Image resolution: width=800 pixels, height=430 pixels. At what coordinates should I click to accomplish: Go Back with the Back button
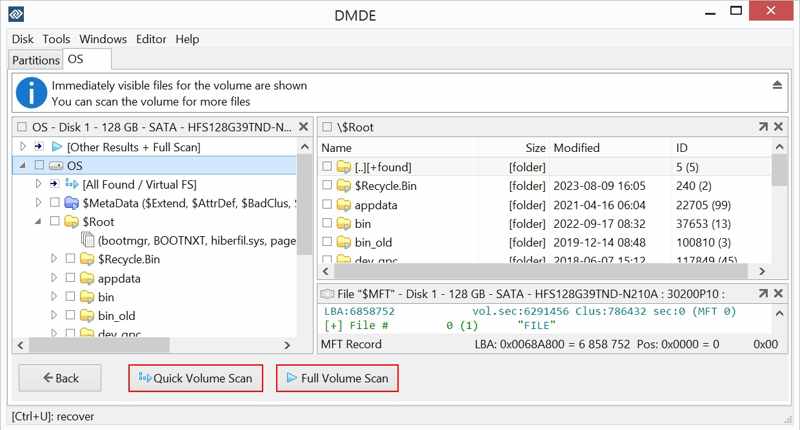coord(60,378)
